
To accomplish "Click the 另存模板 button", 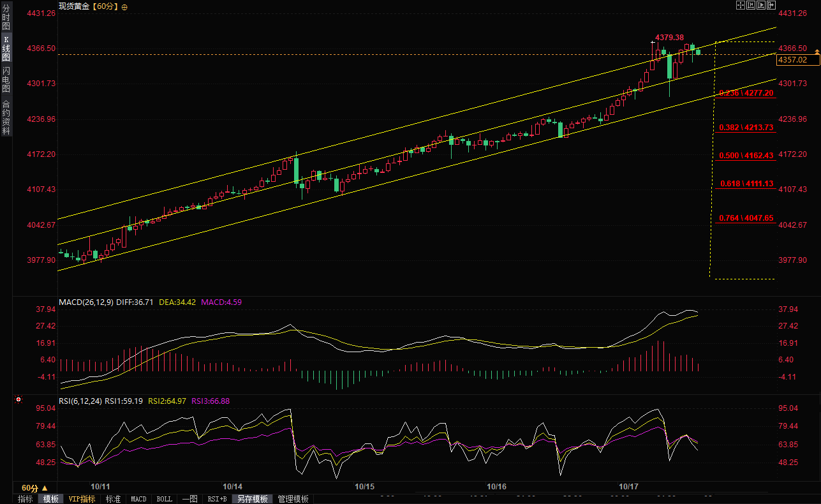I will pyautogui.click(x=253, y=499).
